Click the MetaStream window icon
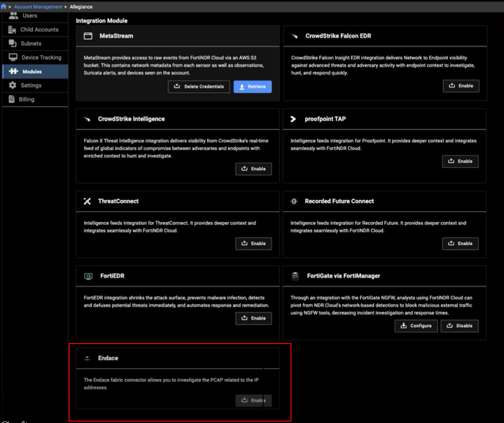The width and height of the screenshot is (504, 423). tap(88, 36)
